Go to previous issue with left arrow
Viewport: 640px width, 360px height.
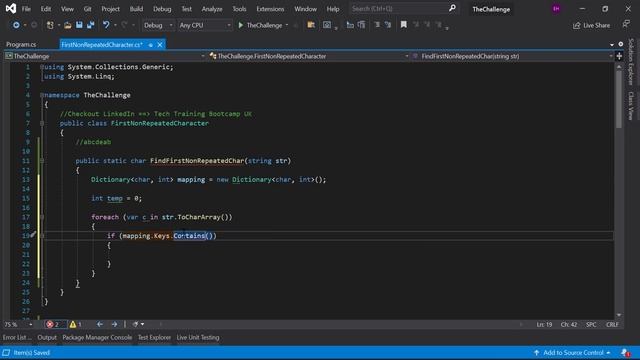click(100, 324)
